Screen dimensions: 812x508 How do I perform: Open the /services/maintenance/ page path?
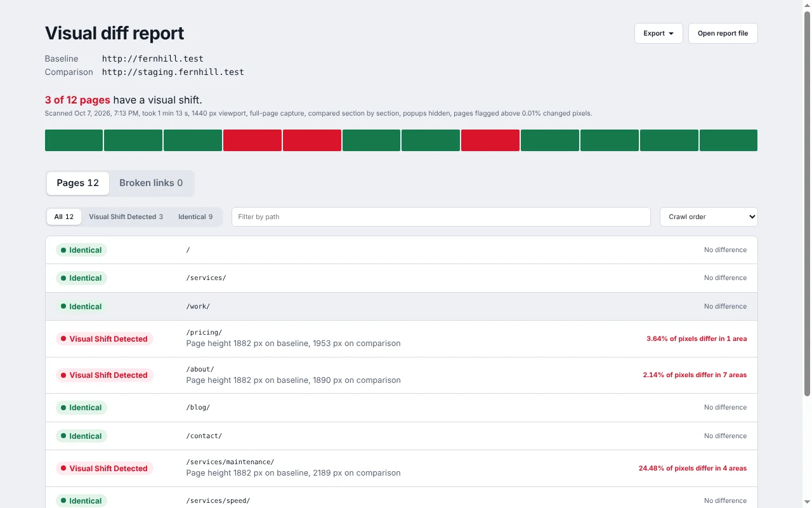[230, 462]
